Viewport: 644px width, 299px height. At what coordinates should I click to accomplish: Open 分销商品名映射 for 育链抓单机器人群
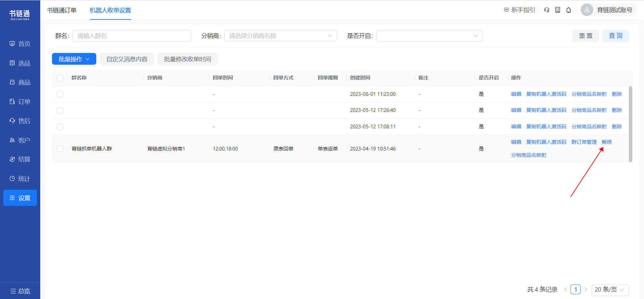[x=529, y=155]
